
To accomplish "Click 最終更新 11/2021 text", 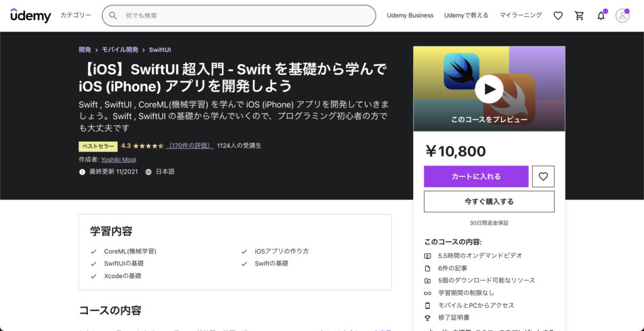I will point(114,172).
